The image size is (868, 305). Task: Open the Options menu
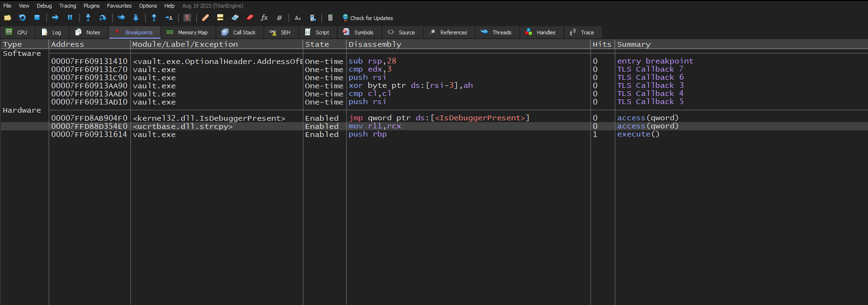pos(148,6)
